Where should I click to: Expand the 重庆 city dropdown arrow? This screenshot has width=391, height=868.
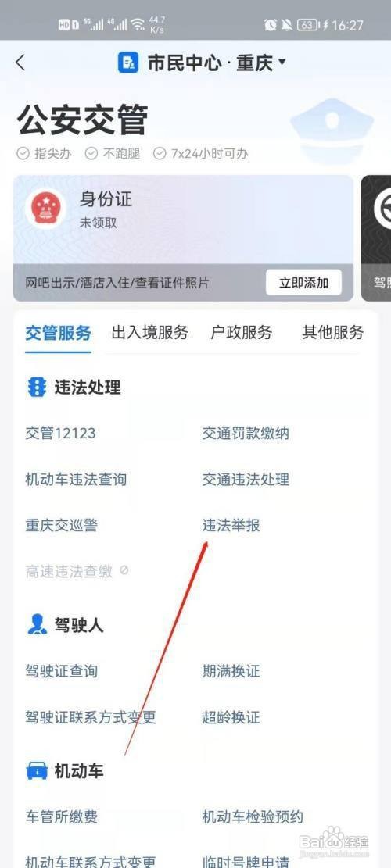tap(282, 62)
